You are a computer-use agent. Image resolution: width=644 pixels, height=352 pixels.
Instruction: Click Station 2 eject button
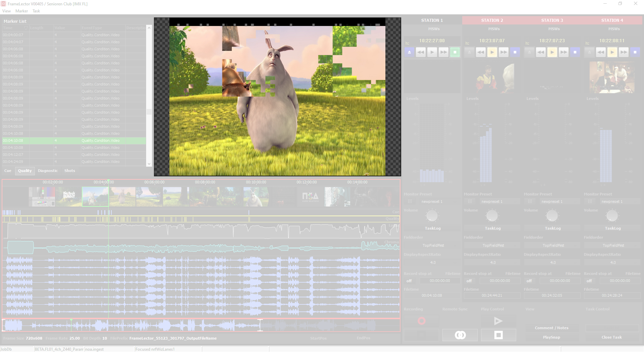(469, 52)
